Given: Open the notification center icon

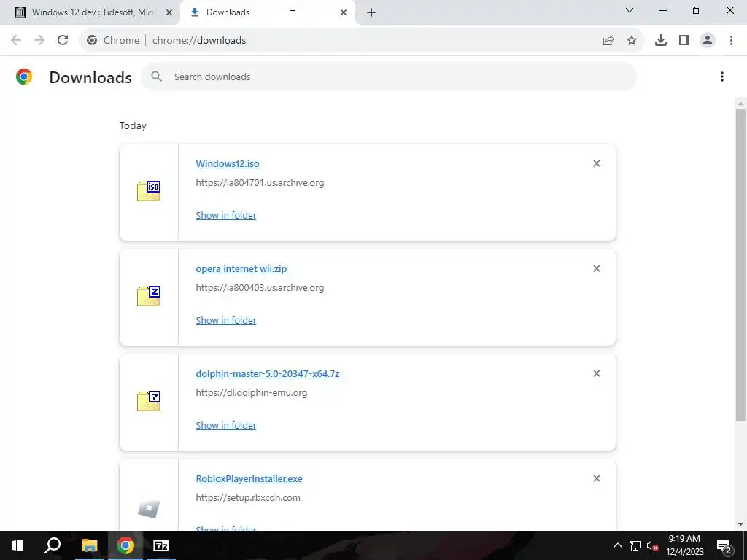Looking at the screenshot, I should [724, 545].
